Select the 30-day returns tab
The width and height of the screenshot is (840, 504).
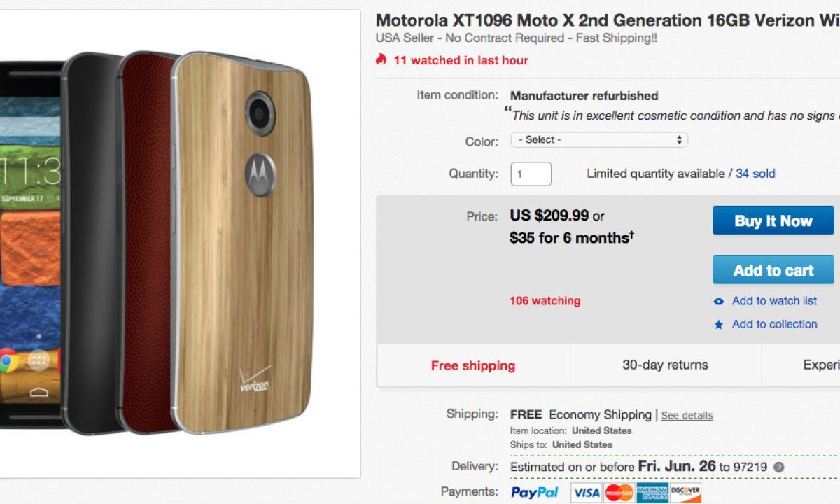665,365
